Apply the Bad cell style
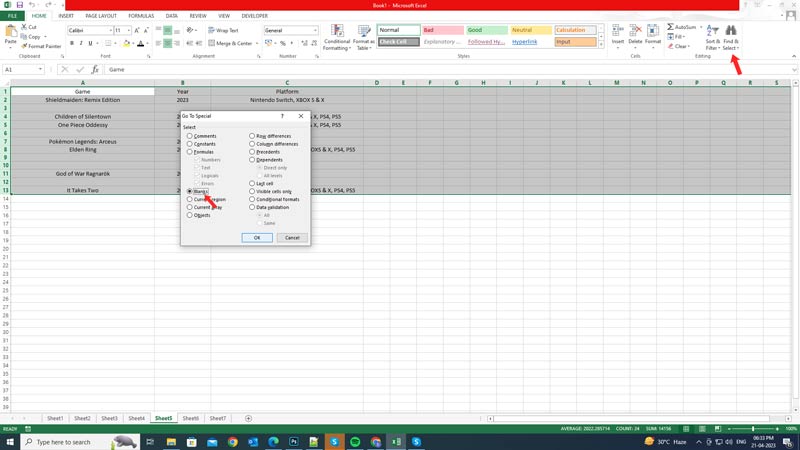Image resolution: width=800 pixels, height=450 pixels. [x=443, y=30]
